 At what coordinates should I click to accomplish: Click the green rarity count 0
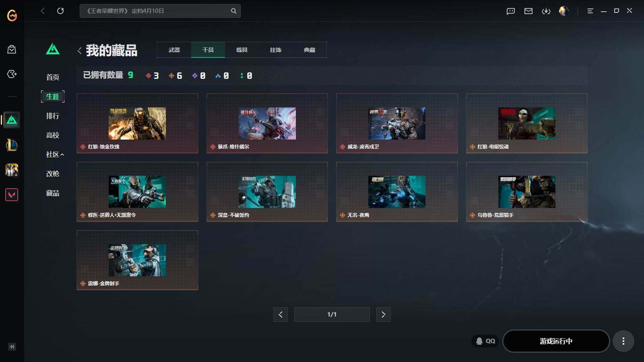pyautogui.click(x=246, y=76)
